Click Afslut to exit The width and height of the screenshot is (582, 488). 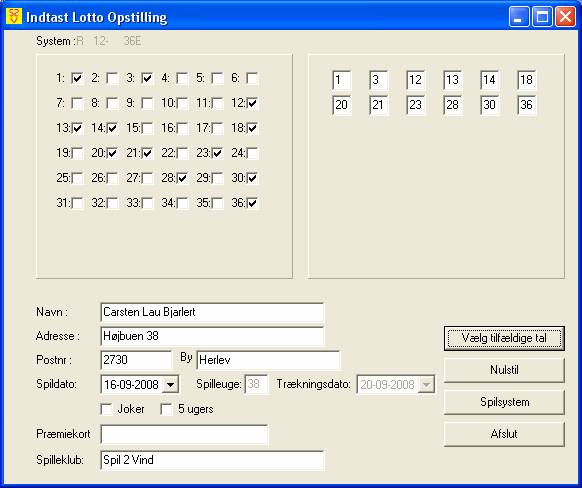(x=504, y=434)
